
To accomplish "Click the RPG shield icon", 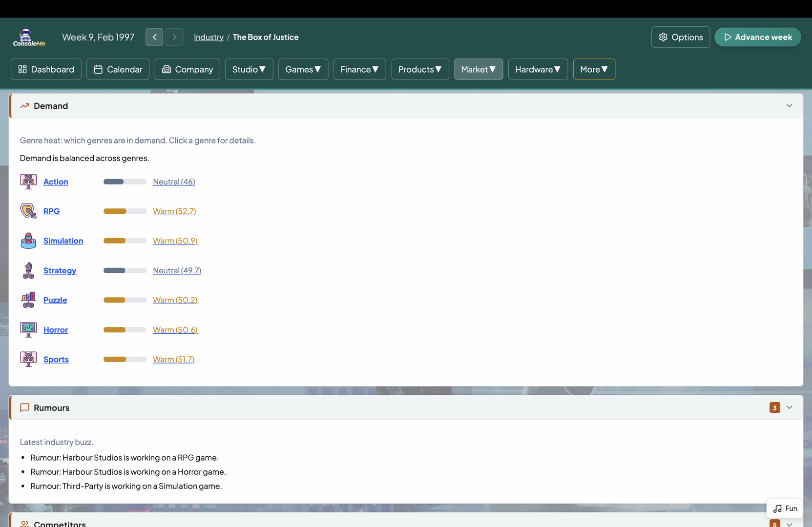I will [28, 211].
